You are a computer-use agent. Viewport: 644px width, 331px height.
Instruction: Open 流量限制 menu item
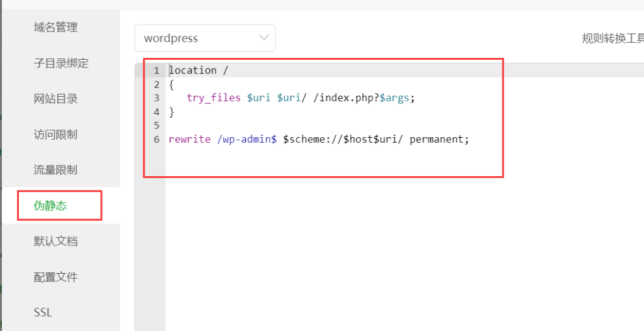point(56,170)
